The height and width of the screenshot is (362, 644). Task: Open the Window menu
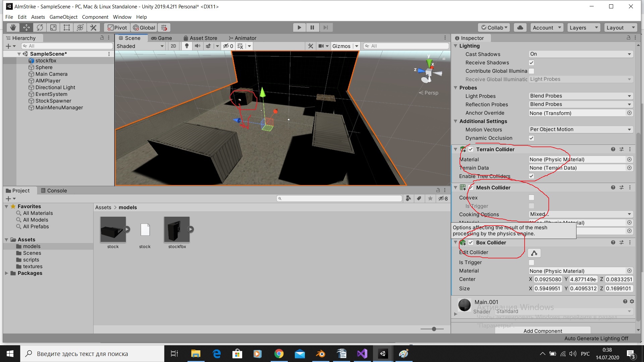click(122, 17)
